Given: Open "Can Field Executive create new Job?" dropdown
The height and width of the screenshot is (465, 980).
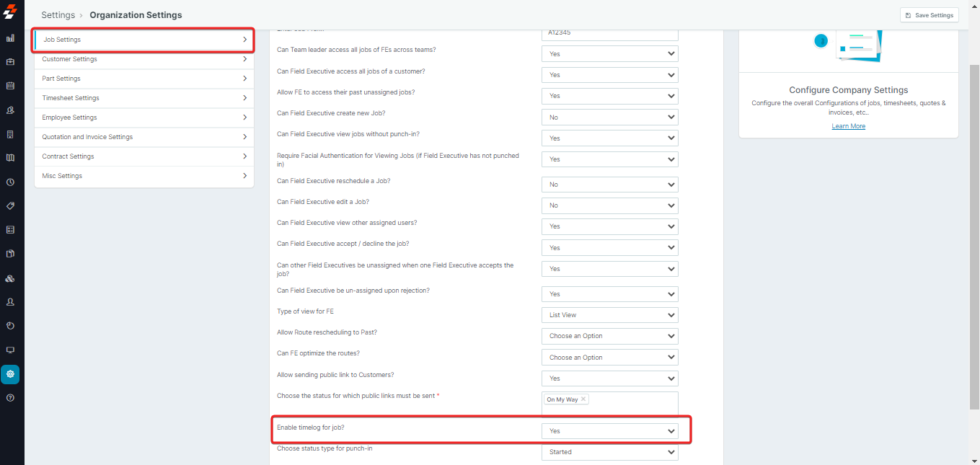Looking at the screenshot, I should (609, 118).
